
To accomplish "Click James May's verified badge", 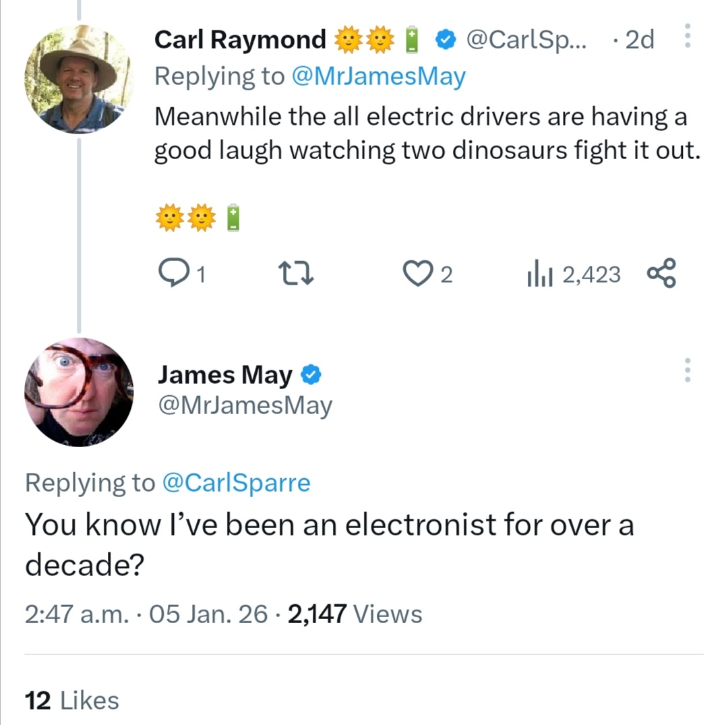I will click(x=311, y=375).
